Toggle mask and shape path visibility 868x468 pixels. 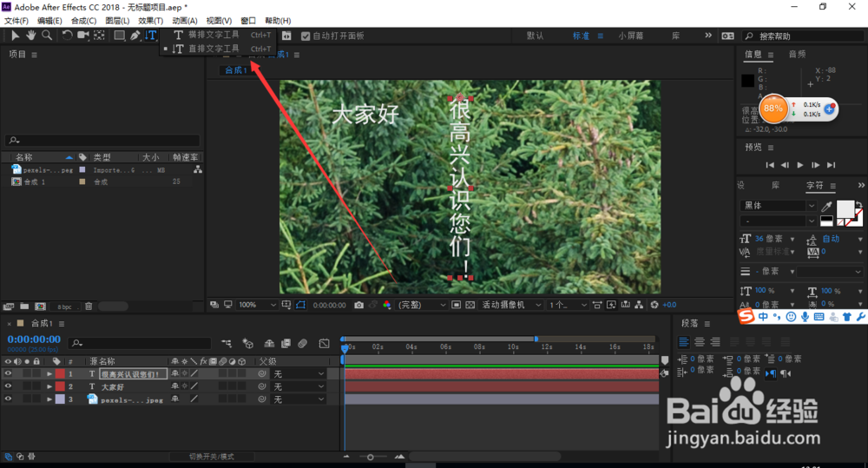pos(300,305)
